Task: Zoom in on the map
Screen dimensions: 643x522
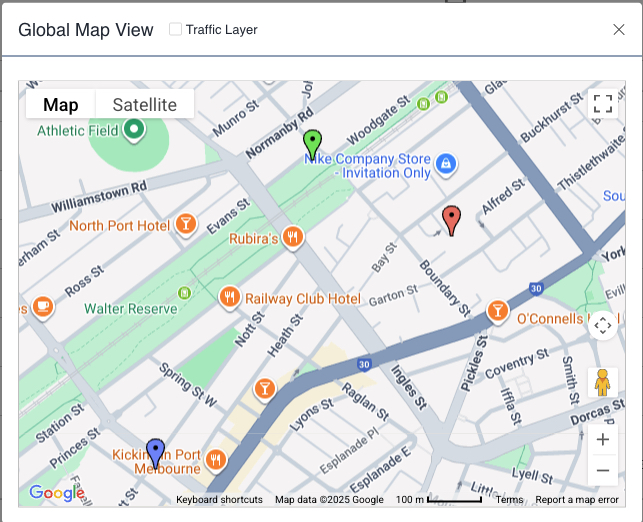Action: [603, 440]
